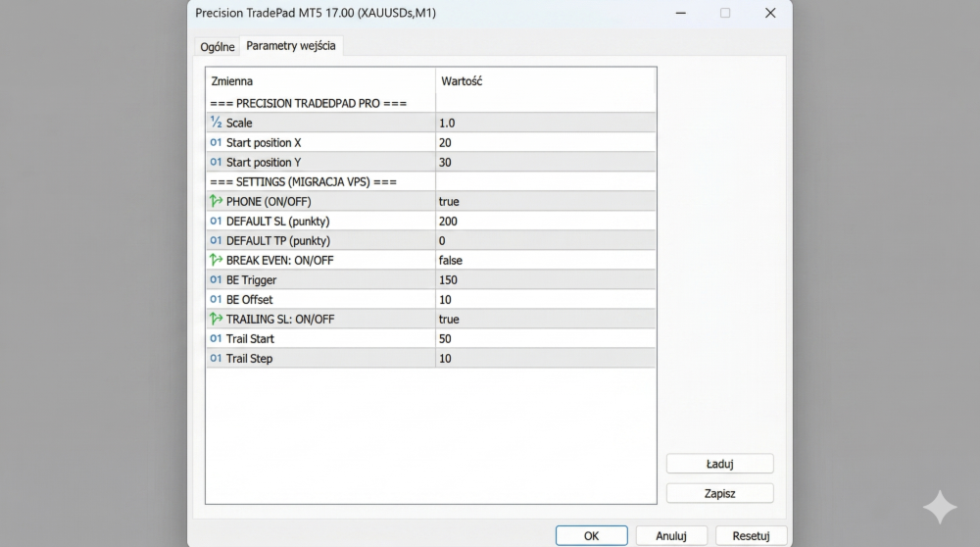Minimize the Precision TradePad dialog
Screen dimensions: 980x547
pyautogui.click(x=681, y=13)
